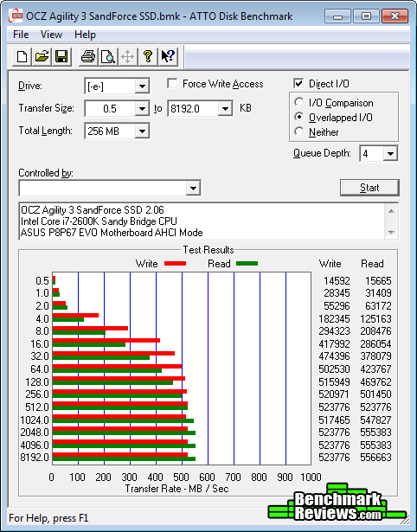Click the green Read legend swatch
The image size is (417, 532).
pyautogui.click(x=247, y=264)
